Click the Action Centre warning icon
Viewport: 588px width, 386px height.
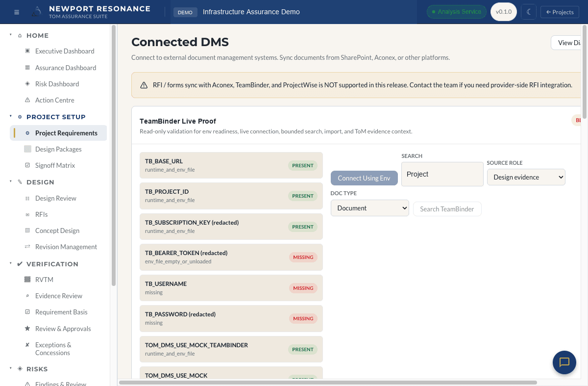point(27,100)
